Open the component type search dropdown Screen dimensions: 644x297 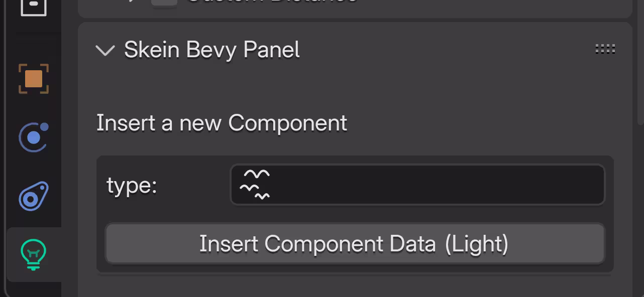(x=417, y=185)
